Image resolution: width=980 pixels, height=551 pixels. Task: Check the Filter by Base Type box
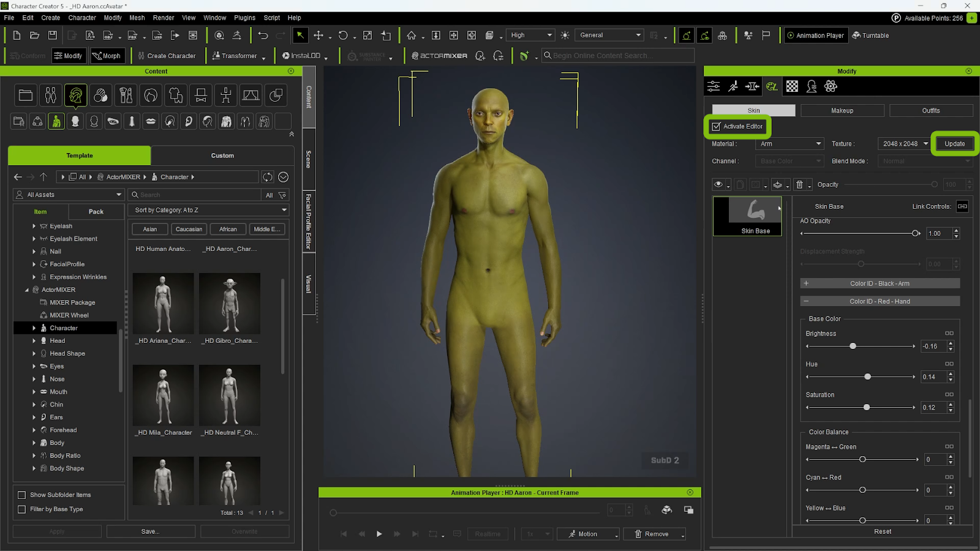click(x=22, y=509)
